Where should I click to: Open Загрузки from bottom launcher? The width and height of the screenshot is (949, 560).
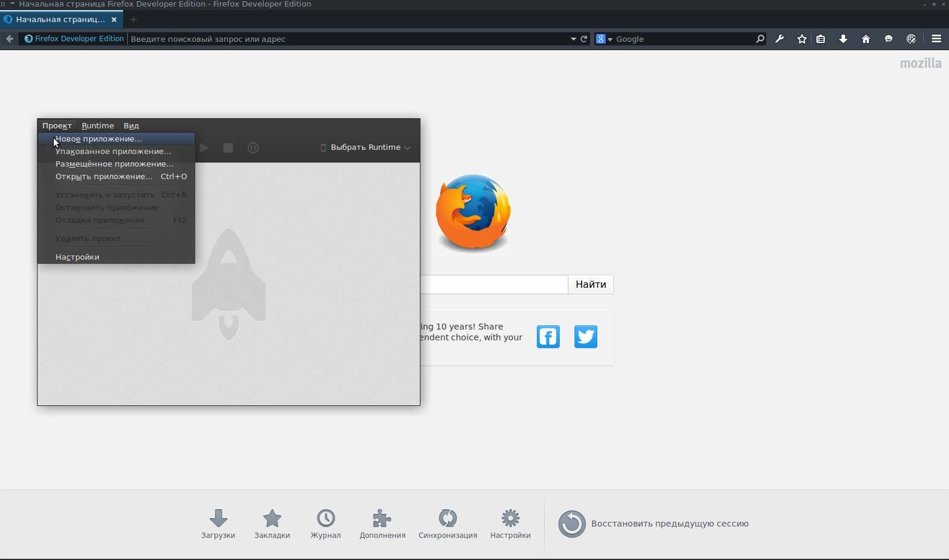[x=218, y=524]
